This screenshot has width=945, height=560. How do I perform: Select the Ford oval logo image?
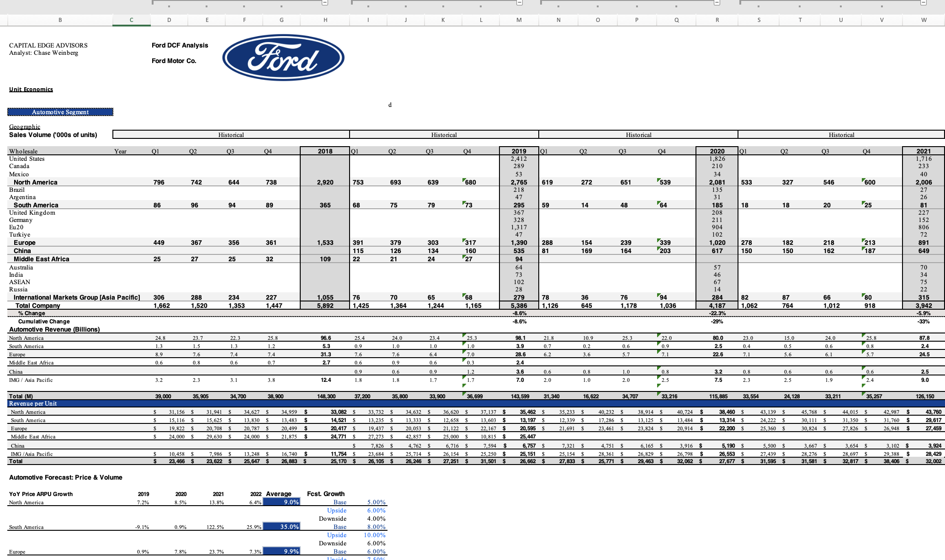point(283,58)
